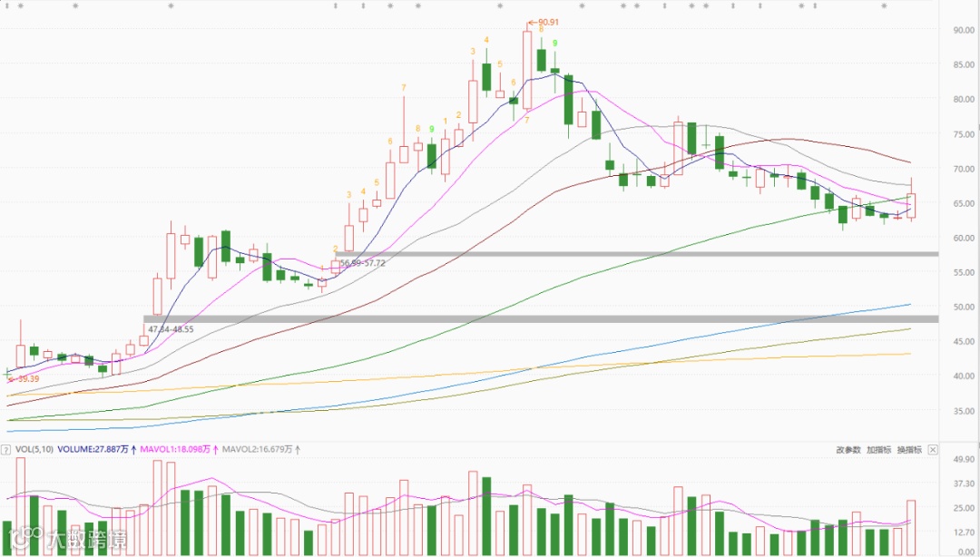
Task: Click the 35.00 price axis label
Action: pos(964,411)
